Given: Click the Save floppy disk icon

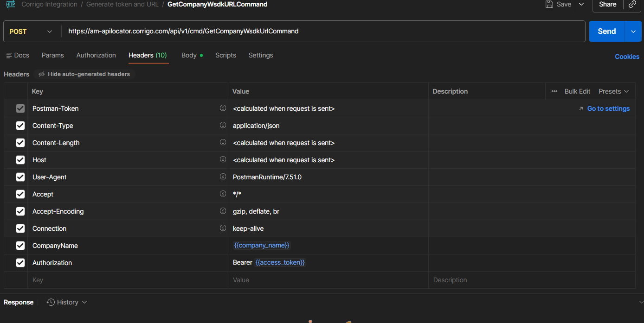Looking at the screenshot, I should coord(549,4).
